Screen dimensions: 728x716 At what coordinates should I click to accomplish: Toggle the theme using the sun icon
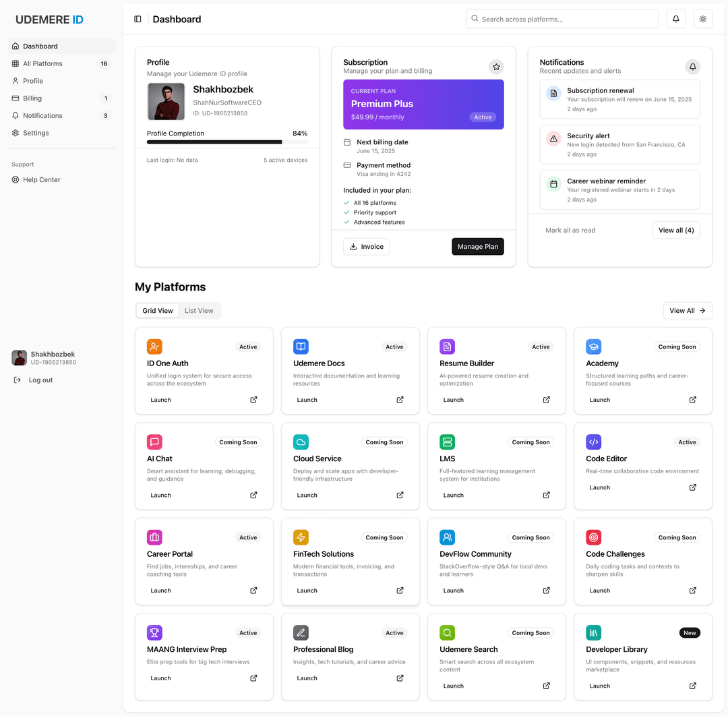pos(702,19)
